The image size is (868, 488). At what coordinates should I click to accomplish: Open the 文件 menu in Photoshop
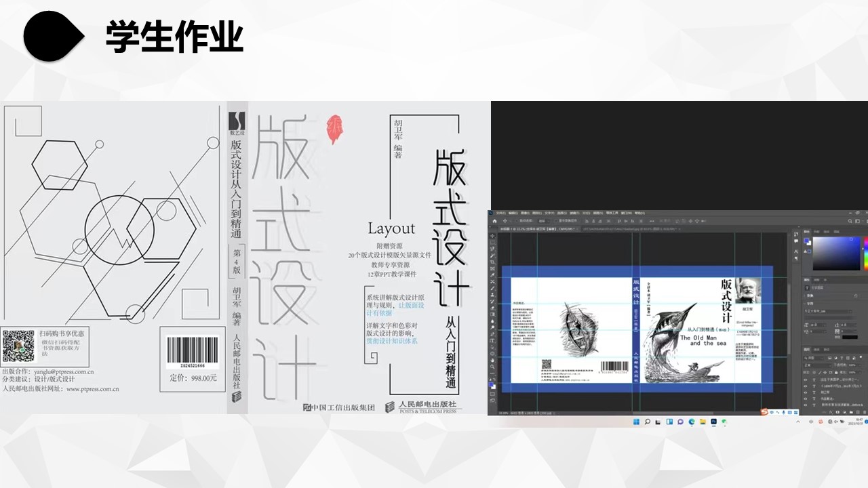(499, 213)
